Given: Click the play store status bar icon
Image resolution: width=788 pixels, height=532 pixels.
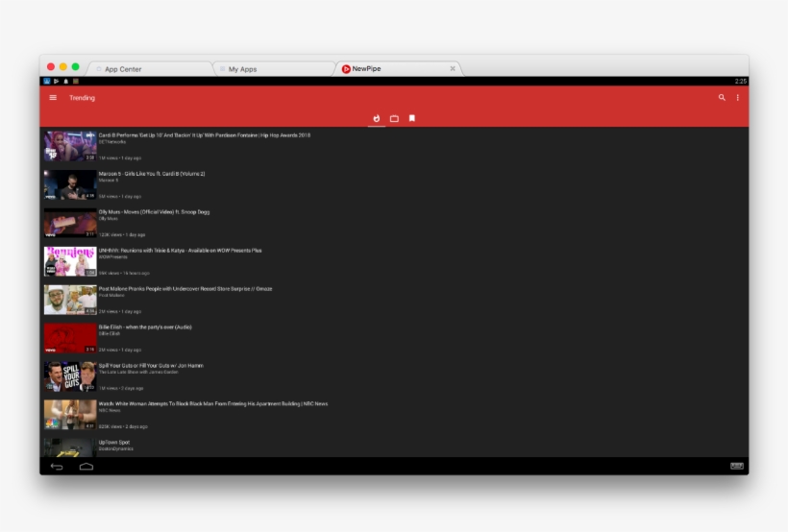Looking at the screenshot, I should (x=57, y=82).
